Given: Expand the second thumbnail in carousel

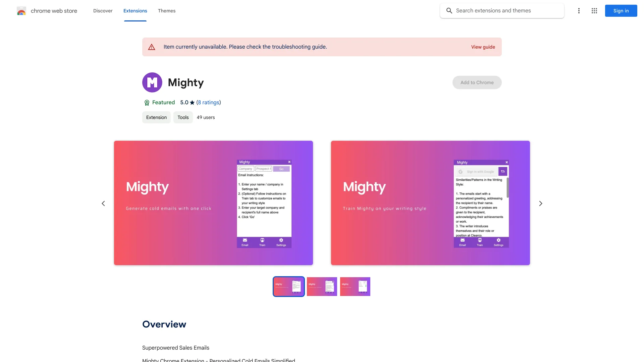Looking at the screenshot, I should coord(322,287).
